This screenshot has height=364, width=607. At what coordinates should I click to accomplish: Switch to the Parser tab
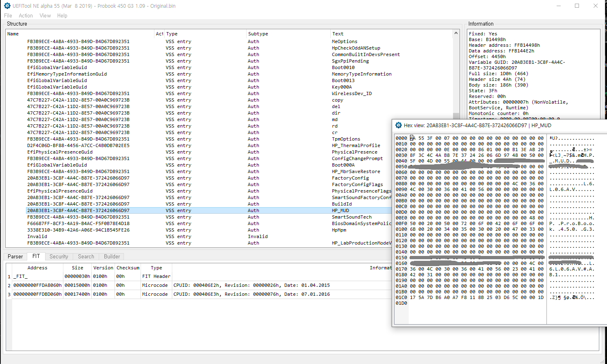point(15,256)
